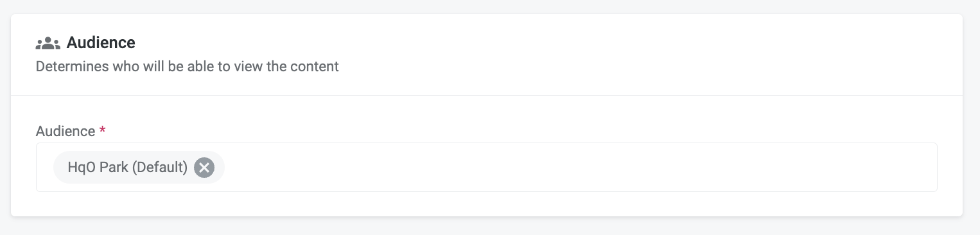980x235 pixels.
Task: Click the Determines who will view description
Action: point(187,66)
